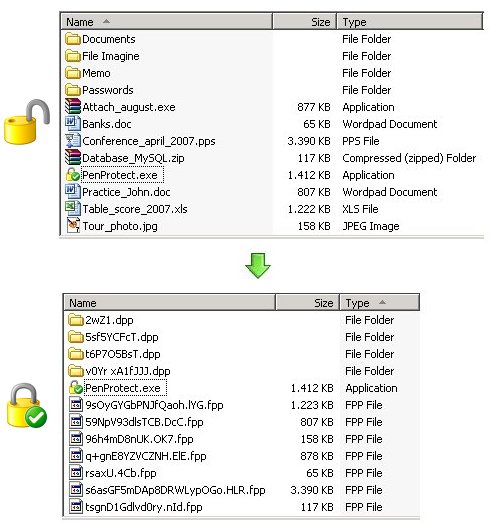The width and height of the screenshot is (491, 524).
Task: Select the Passwords folder name
Action: click(x=108, y=90)
